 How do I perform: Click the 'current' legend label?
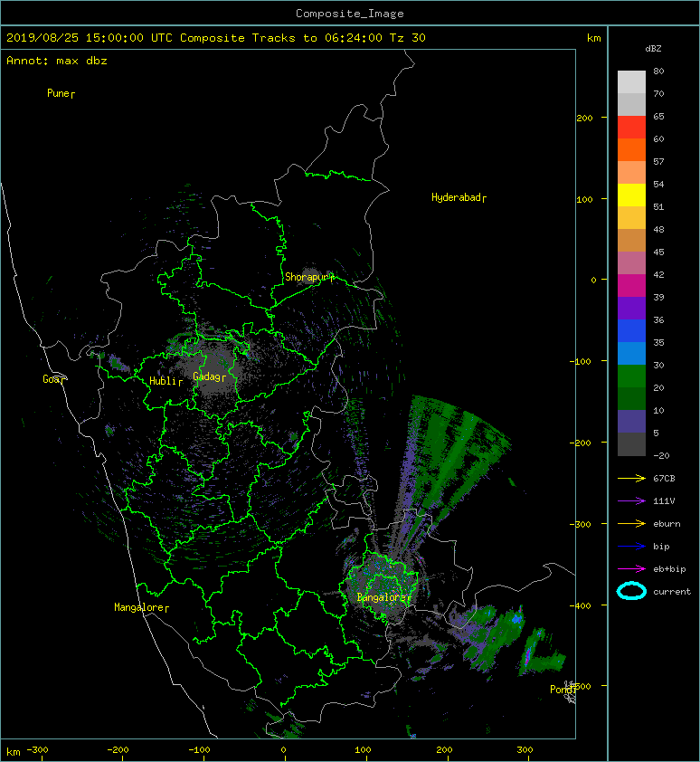point(672,592)
